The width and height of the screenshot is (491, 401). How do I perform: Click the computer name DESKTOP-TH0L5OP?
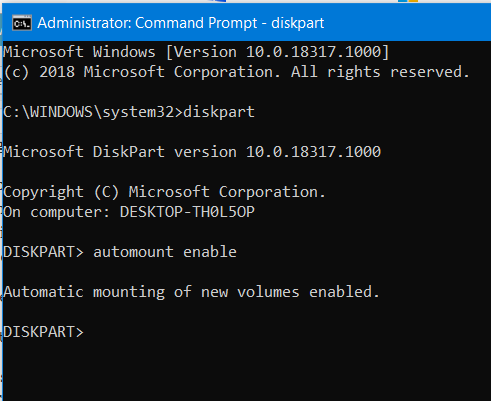pyautogui.click(x=187, y=212)
